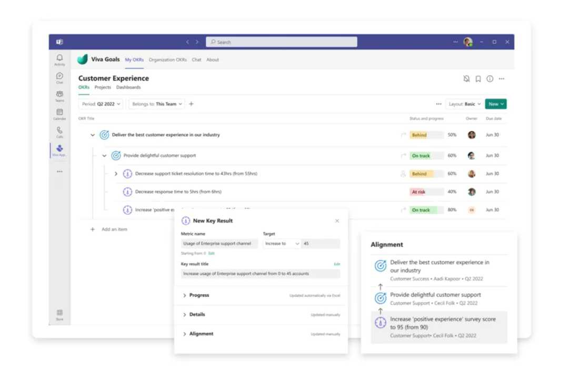Close the New Key Result dialog

click(x=337, y=221)
